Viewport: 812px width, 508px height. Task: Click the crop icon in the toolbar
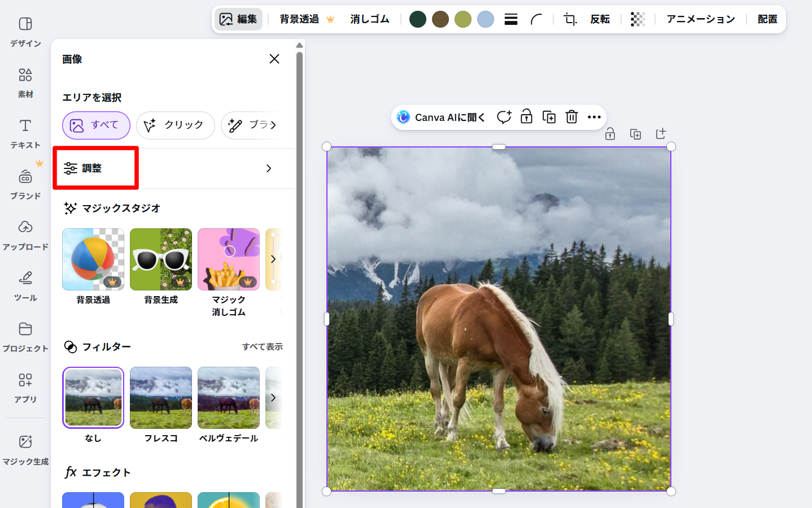(570, 19)
